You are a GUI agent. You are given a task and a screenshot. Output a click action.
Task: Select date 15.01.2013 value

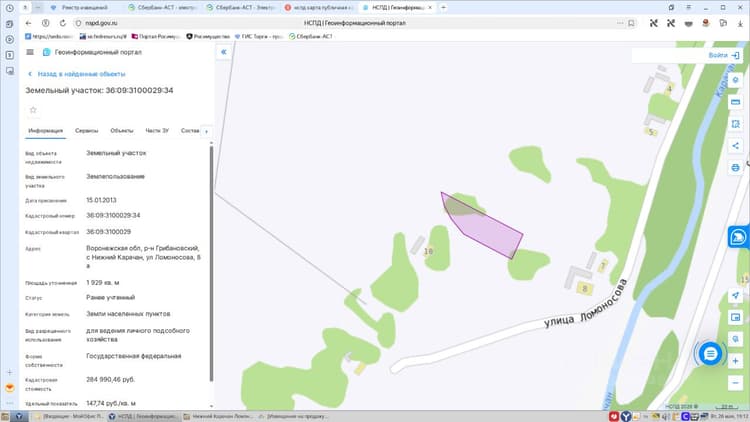pos(101,200)
